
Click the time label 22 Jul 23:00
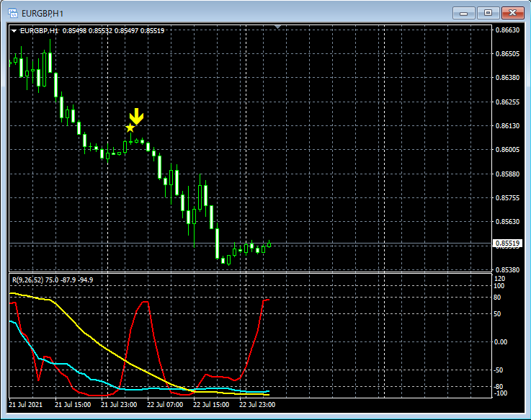point(257,404)
